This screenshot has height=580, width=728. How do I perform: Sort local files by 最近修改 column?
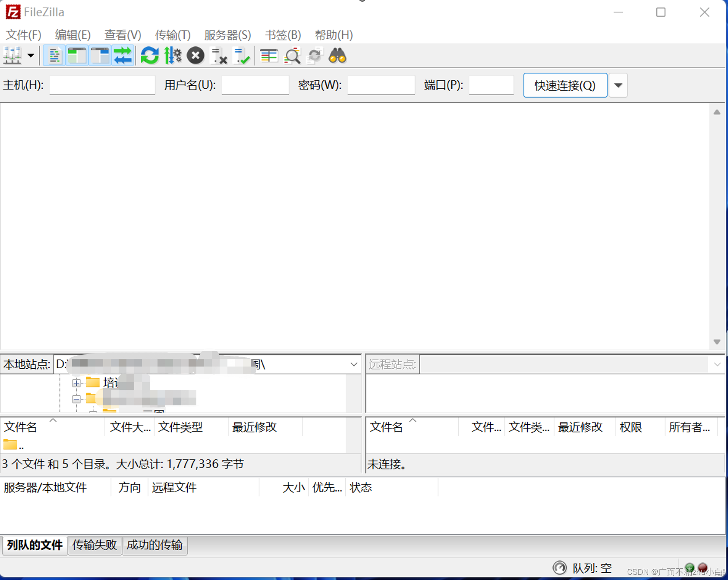265,427
